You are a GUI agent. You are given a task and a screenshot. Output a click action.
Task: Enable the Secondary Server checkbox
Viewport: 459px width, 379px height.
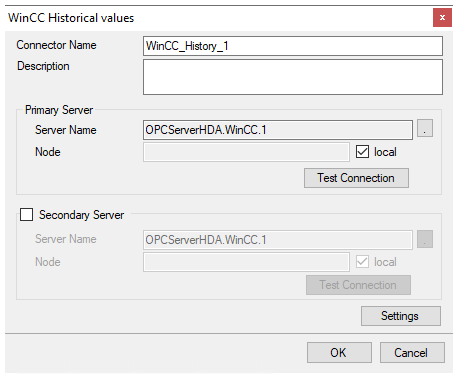tap(26, 215)
